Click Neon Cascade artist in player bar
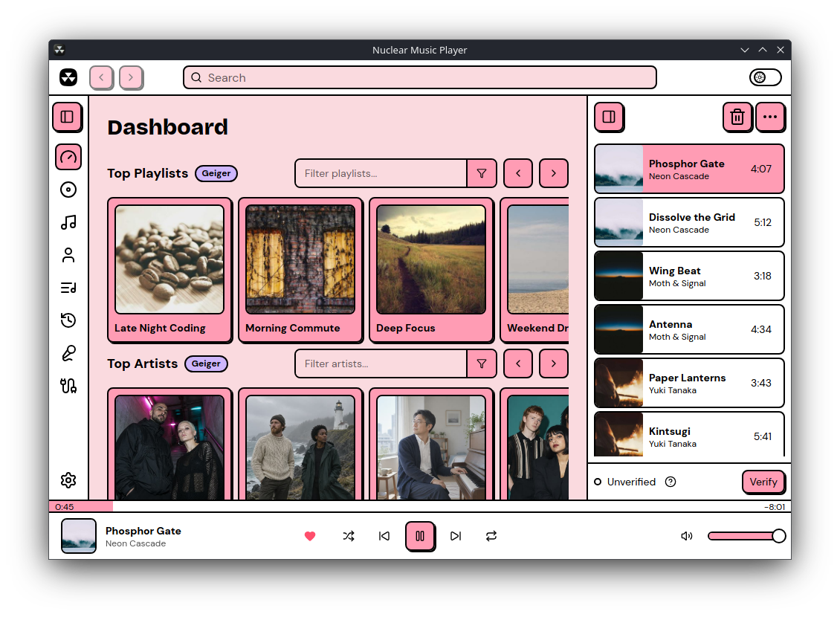This screenshot has width=840, height=617. click(135, 543)
